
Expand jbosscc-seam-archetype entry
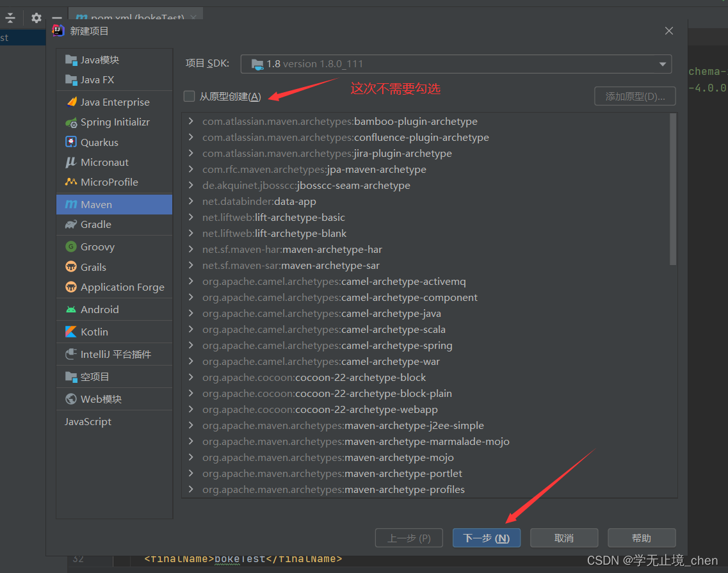191,185
